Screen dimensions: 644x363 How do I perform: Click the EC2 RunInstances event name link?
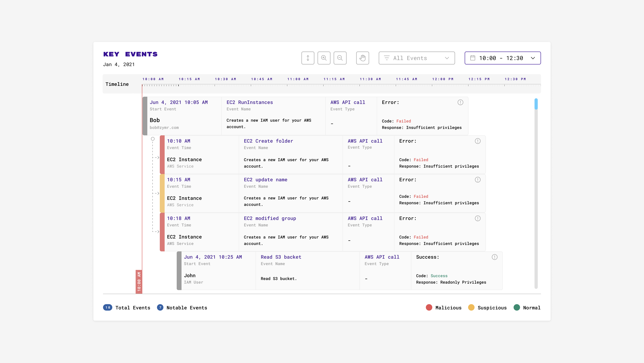[x=250, y=102]
